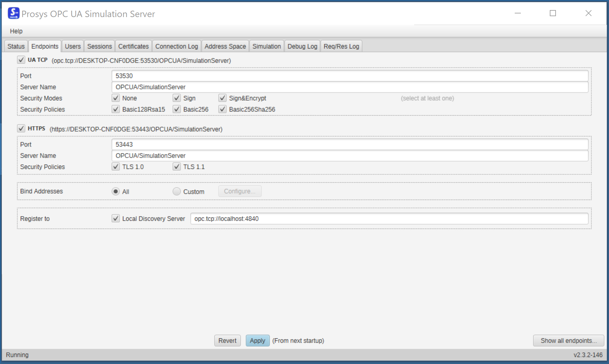609x364 pixels.
Task: Disable the Basic128Rsa15 security policy
Action: 116,109
